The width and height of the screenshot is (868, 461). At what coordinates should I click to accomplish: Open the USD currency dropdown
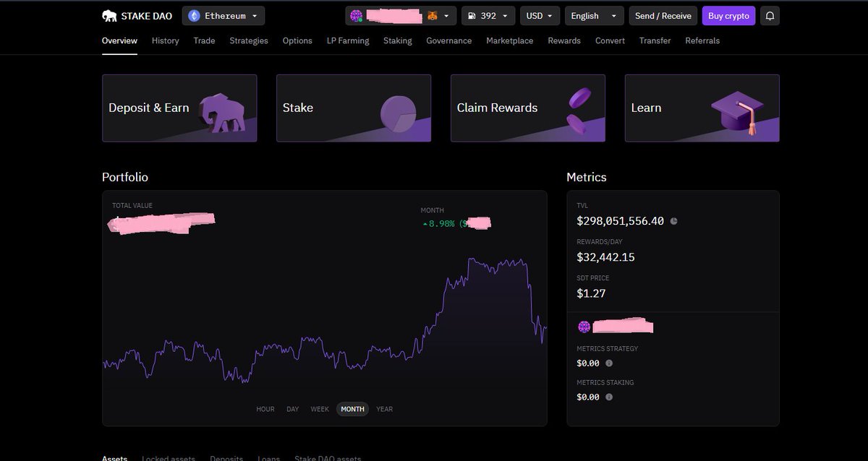click(540, 16)
